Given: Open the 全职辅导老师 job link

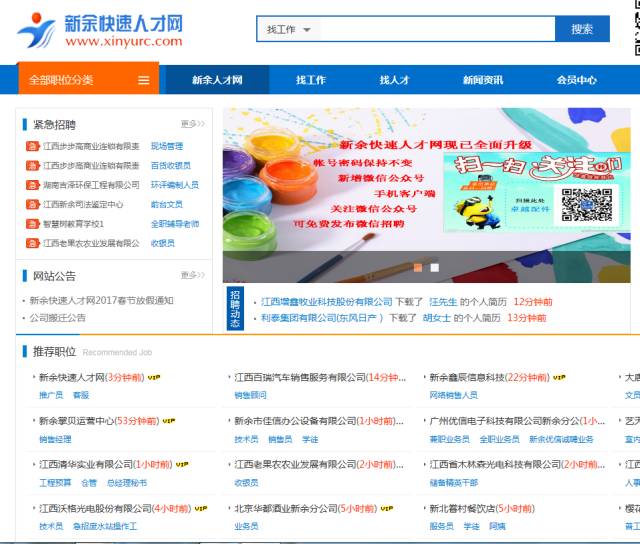Looking at the screenshot, I should click(x=175, y=224).
